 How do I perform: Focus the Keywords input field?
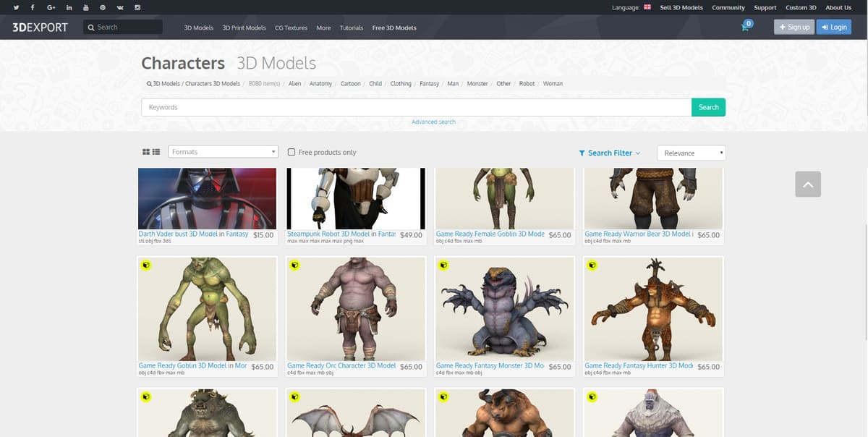[x=417, y=107]
